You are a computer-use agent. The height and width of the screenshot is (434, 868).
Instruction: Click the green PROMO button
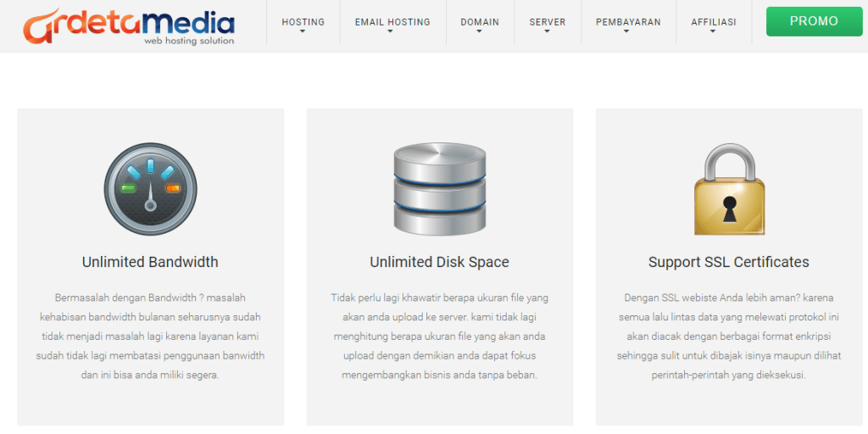click(x=815, y=21)
